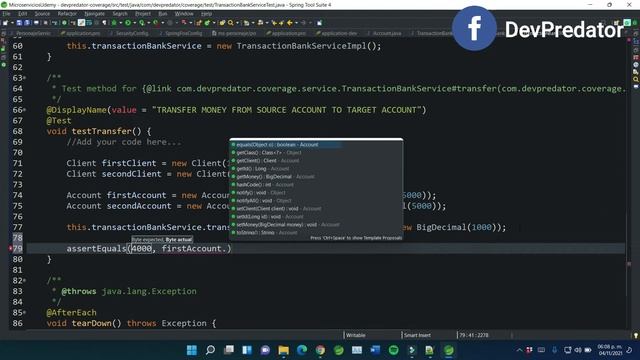This screenshot has height=360, width=640.
Task: Open the Project menu
Action: 143,13
